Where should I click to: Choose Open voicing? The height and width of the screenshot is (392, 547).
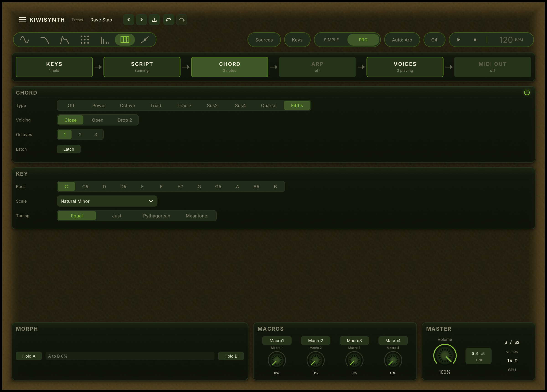(x=98, y=120)
